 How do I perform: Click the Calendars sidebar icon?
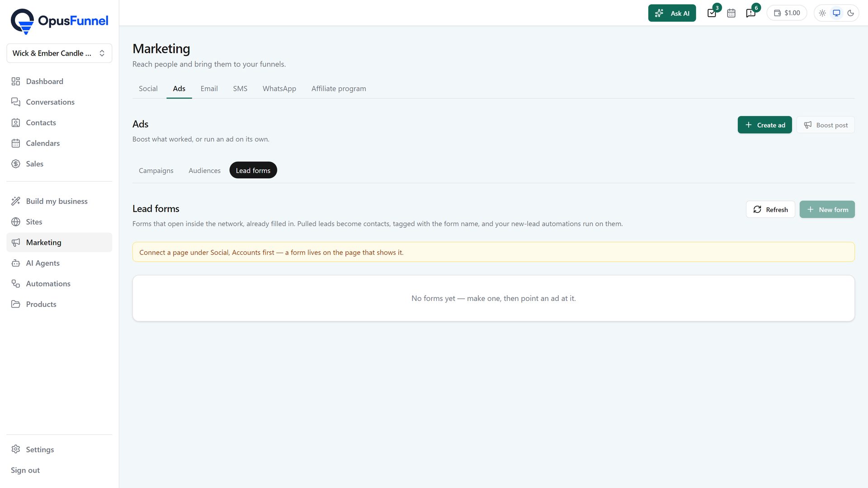pyautogui.click(x=16, y=143)
